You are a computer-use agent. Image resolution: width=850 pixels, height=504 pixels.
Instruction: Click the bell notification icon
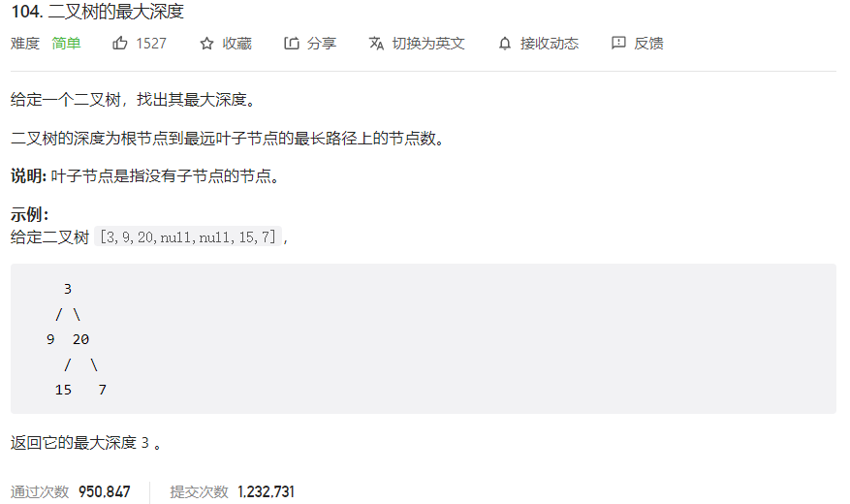pos(505,44)
